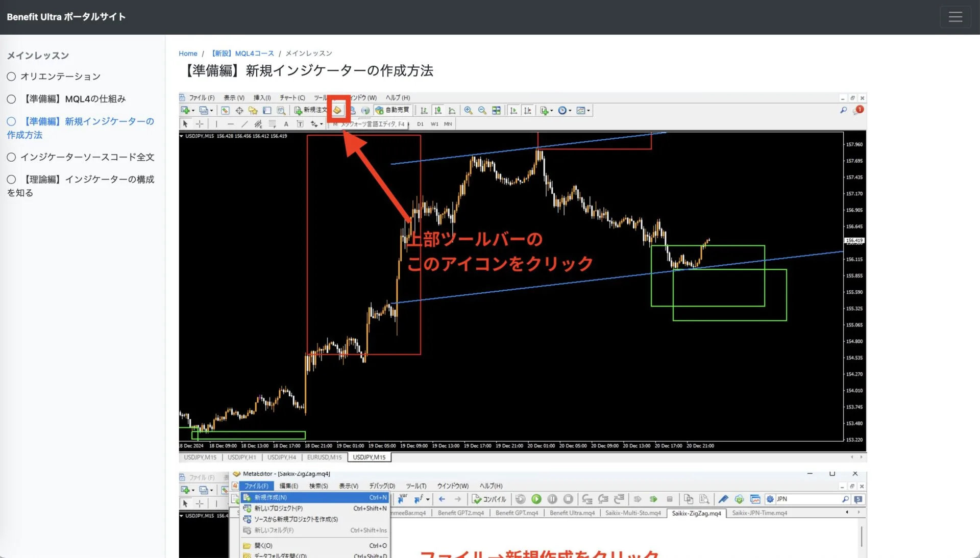Select the vertical line drawing tool
Viewport: 980px width, 558px height.
coord(217,124)
